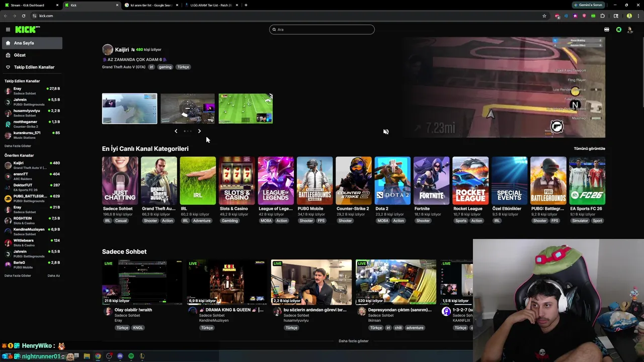Open Spotify from the taskbar
The image size is (644, 362).
[131, 356]
